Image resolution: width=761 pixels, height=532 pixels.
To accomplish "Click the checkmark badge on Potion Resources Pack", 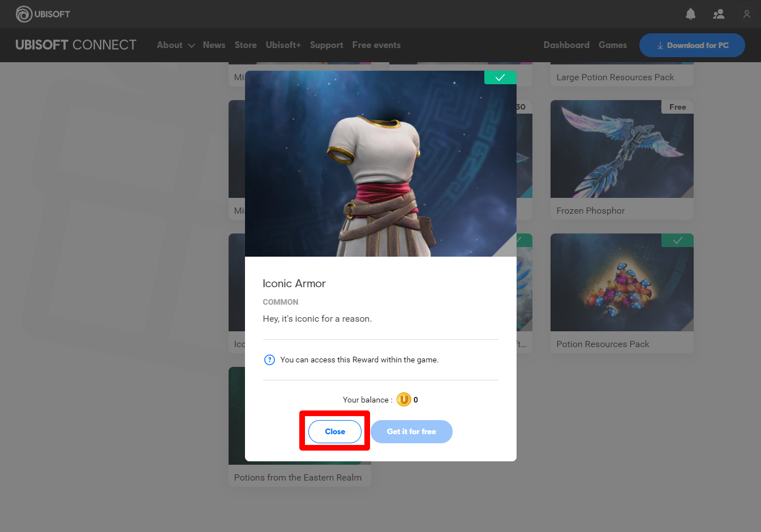I will click(677, 240).
